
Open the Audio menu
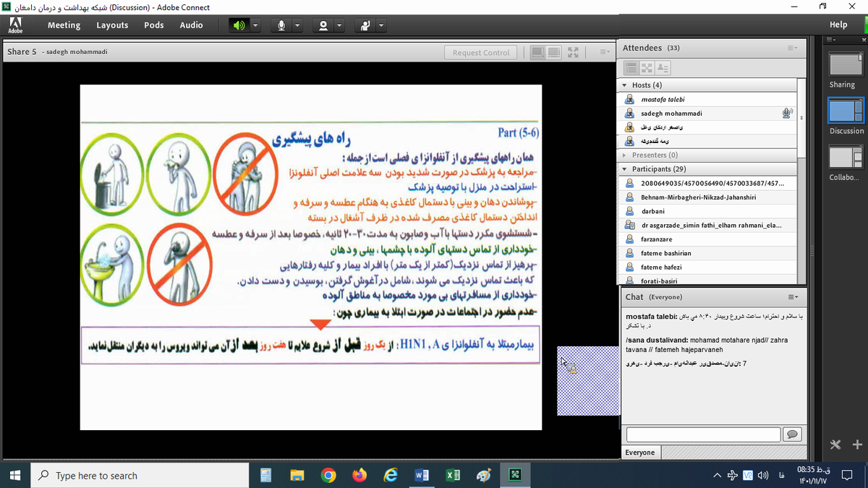click(x=191, y=25)
